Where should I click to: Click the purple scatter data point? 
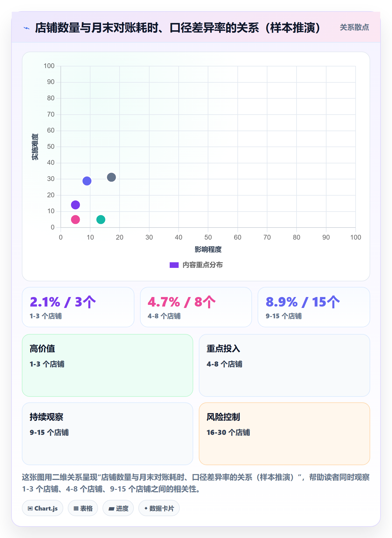(x=75, y=205)
